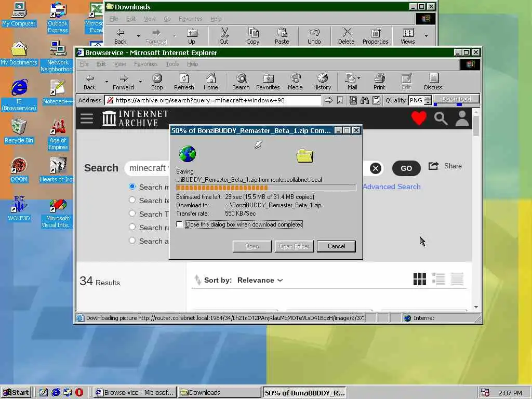
Task: Toggle 'Close this dialog box when download completes'
Action: [179, 224]
